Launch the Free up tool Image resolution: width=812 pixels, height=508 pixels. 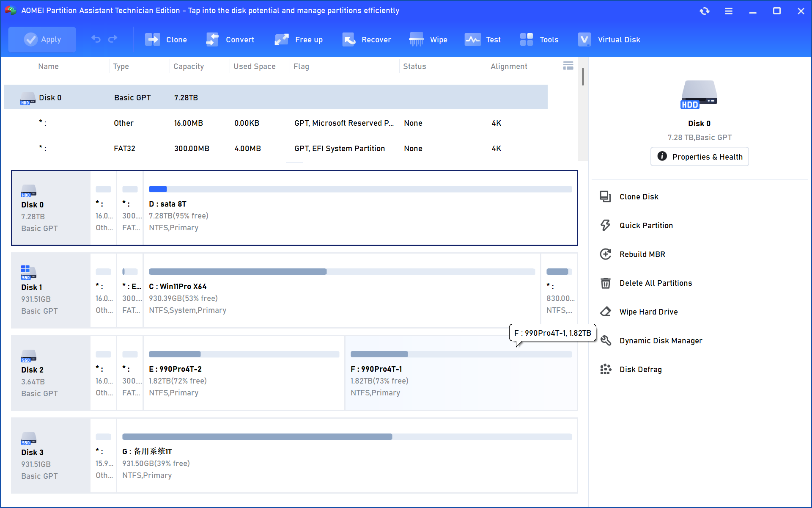click(299, 39)
